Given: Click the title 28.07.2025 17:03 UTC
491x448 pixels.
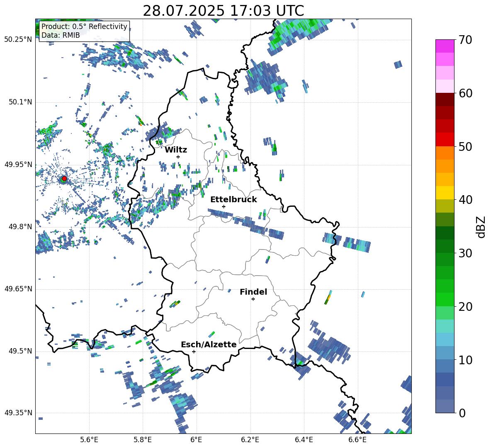Looking at the screenshot, I should point(223,11).
